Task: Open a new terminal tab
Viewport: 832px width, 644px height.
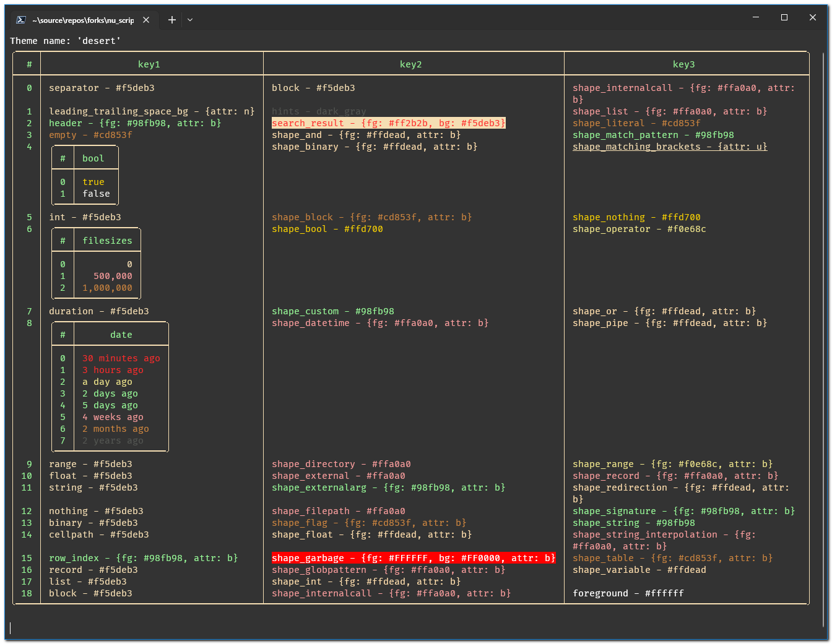Action: click(172, 20)
